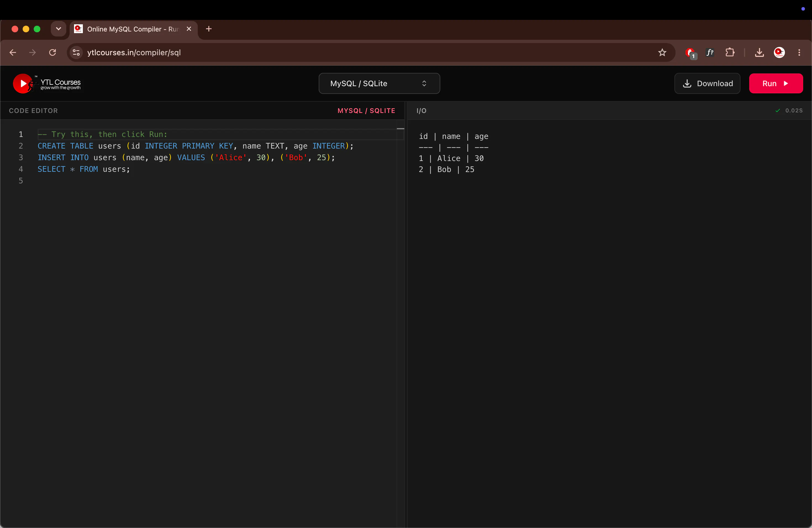Click the SELECT * FROM users line
The width and height of the screenshot is (812, 528).
tap(84, 169)
